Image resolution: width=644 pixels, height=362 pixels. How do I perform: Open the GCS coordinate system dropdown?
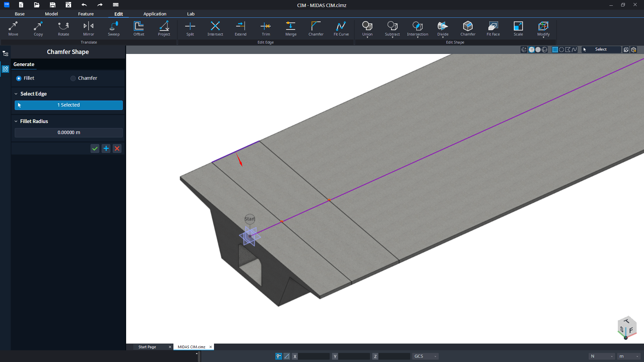click(x=425, y=356)
